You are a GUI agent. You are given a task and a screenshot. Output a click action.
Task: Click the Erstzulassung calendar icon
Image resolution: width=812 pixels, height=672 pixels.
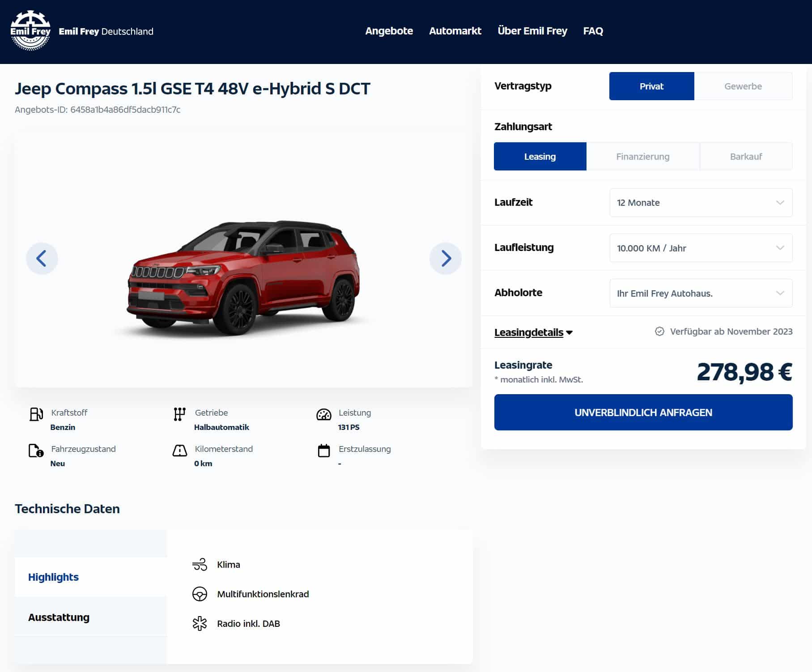tap(324, 451)
